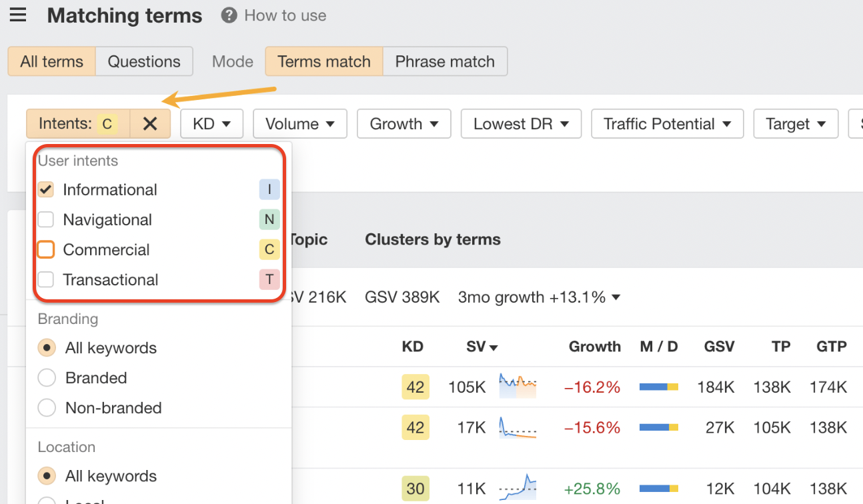Select the Branded radio button
863x504 pixels.
pyautogui.click(x=46, y=377)
